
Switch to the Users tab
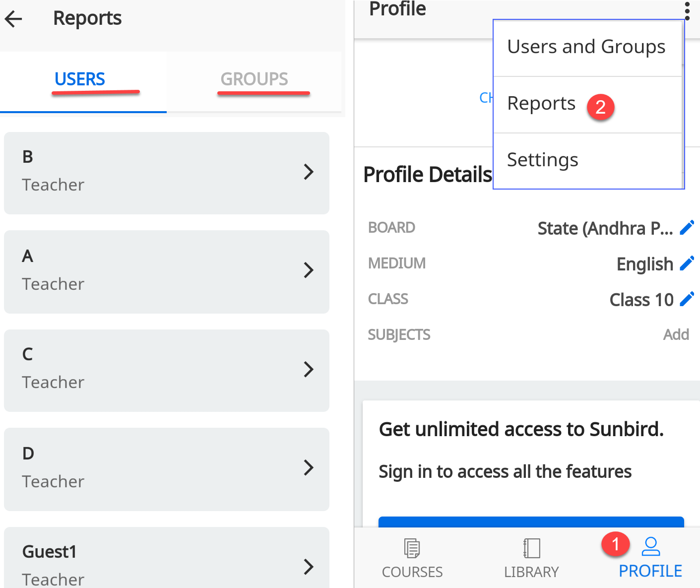[x=80, y=79]
